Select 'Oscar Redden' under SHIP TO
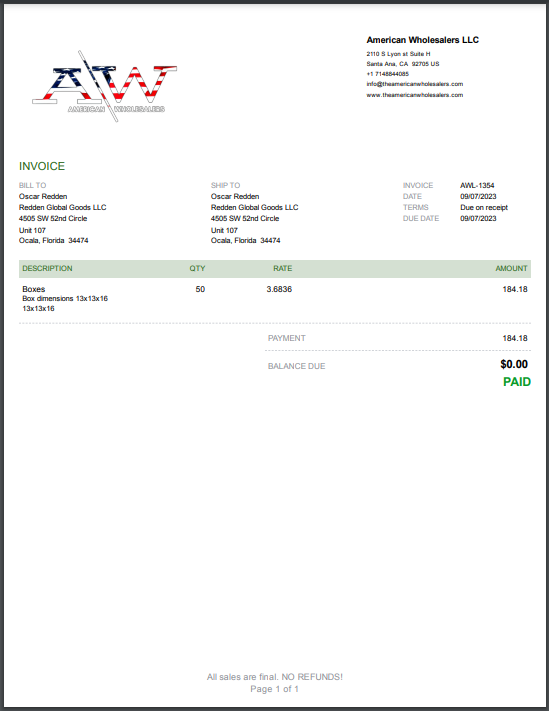 coord(235,196)
